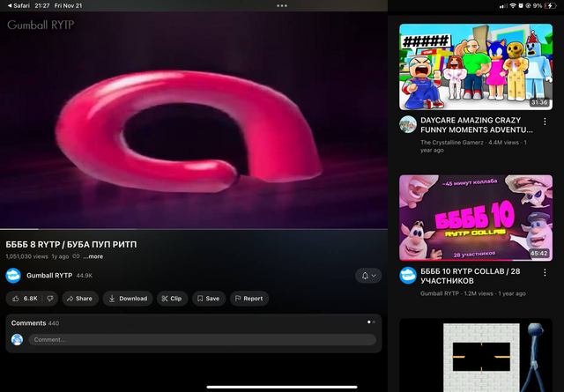Image resolution: width=564 pixels, height=392 pixels.
Task: Download the video
Action: click(x=128, y=299)
